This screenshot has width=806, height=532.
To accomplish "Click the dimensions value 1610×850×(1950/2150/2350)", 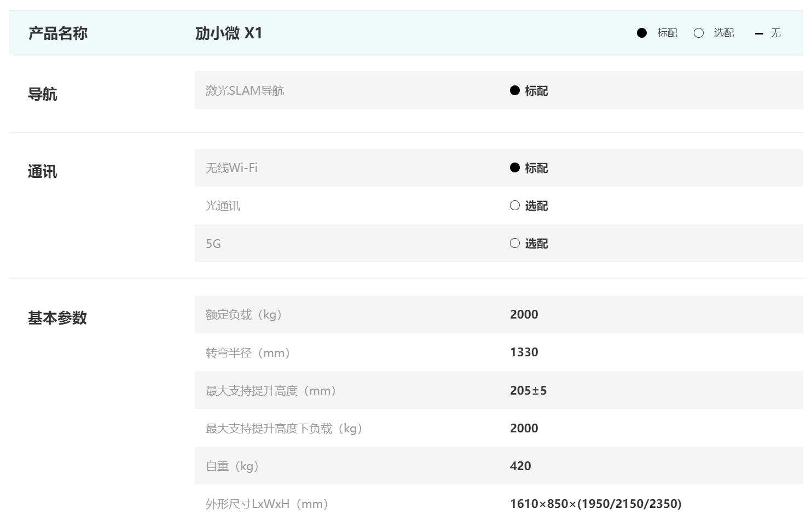I will [595, 504].
